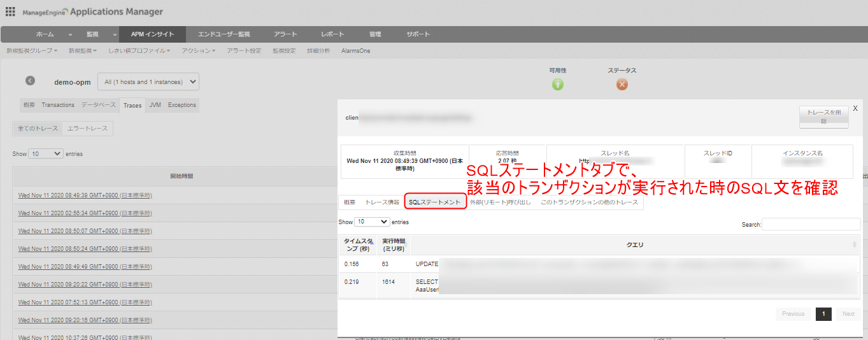
Task: Select the 全てのトレース filter
Action: (x=38, y=129)
